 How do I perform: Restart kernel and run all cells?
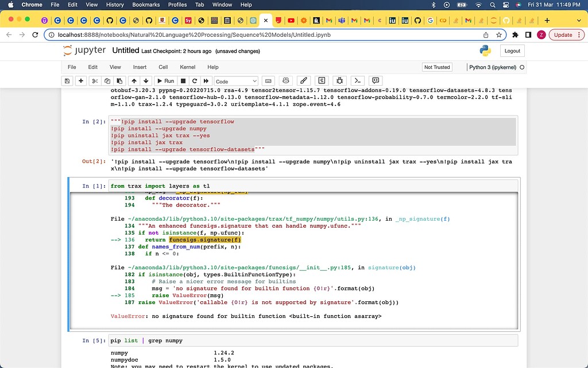point(206,81)
